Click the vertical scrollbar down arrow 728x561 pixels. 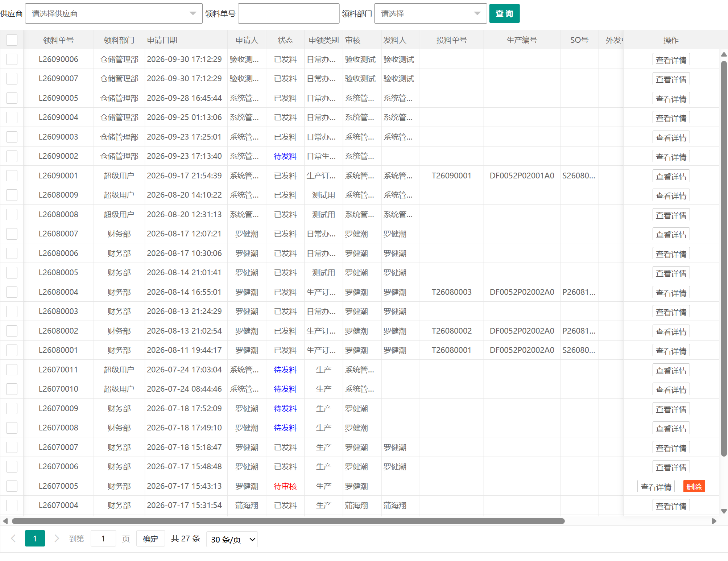724,511
